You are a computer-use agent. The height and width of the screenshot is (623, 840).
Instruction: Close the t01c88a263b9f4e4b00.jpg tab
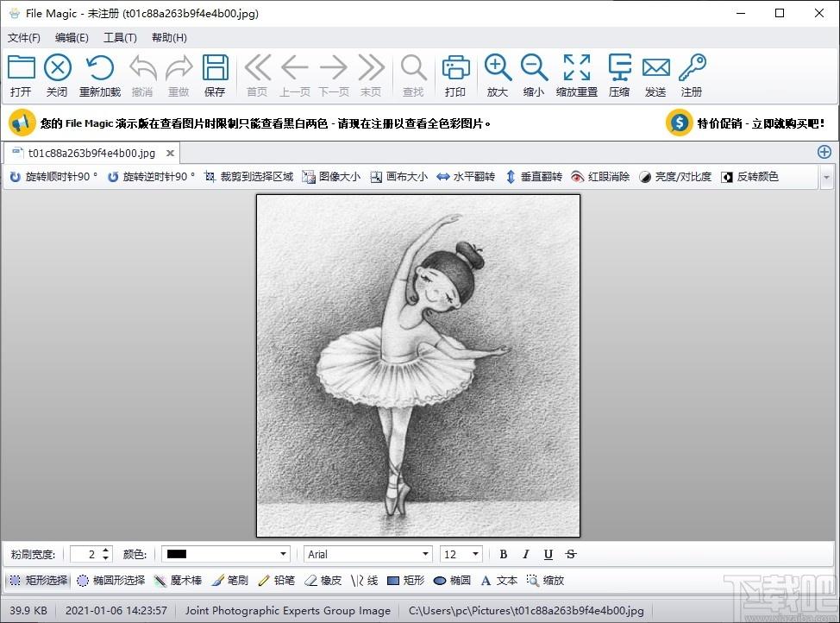click(171, 154)
